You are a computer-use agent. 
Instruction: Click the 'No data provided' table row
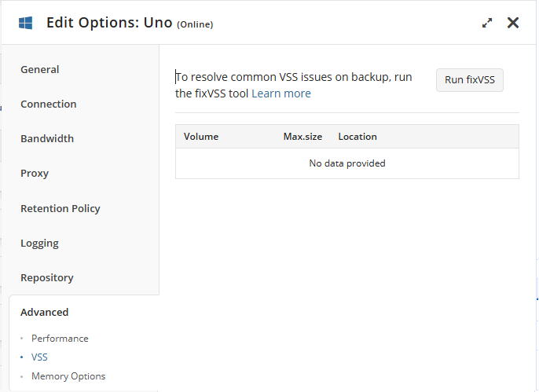click(346, 163)
